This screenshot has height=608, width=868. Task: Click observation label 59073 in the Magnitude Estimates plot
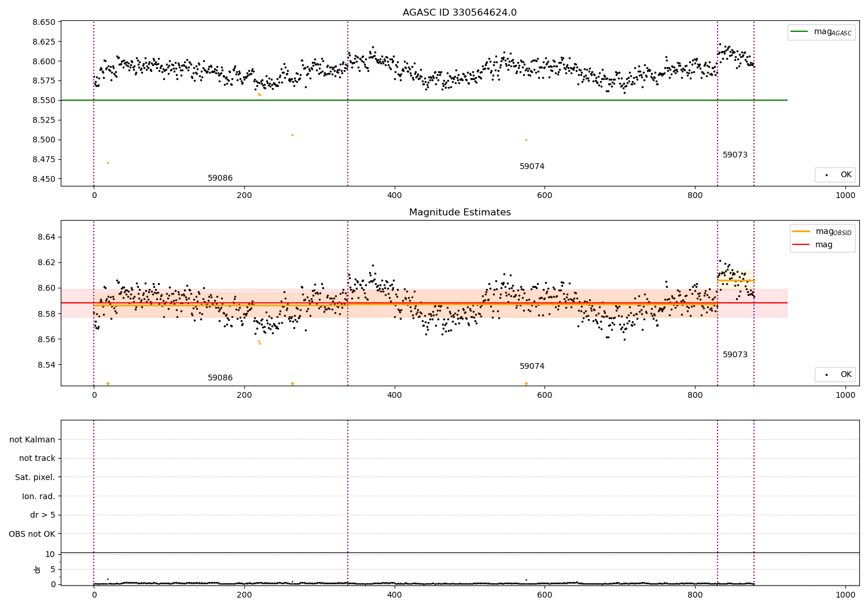point(735,355)
